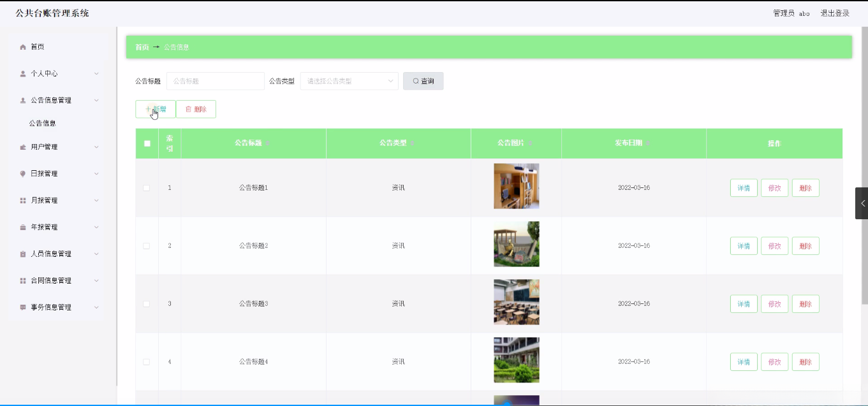Toggle the select-all checkbox in table header

(x=147, y=143)
